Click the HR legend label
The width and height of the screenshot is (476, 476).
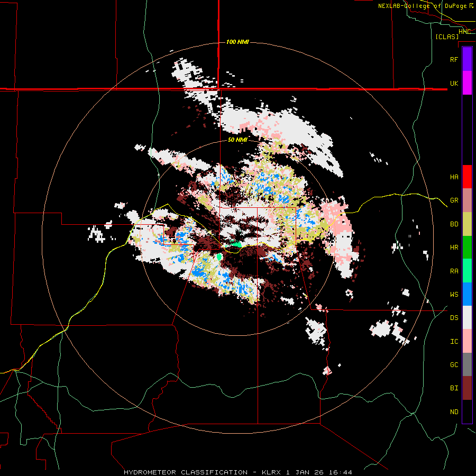tap(454, 248)
